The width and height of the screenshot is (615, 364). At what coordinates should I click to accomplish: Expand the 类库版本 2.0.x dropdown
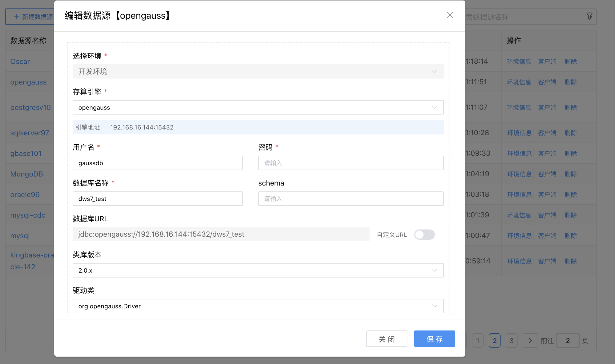(x=258, y=270)
